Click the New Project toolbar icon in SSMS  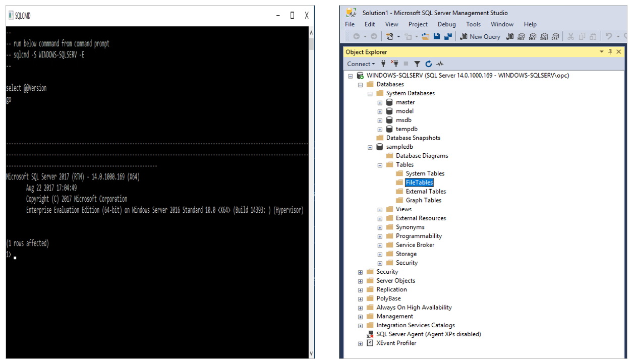[x=389, y=36]
